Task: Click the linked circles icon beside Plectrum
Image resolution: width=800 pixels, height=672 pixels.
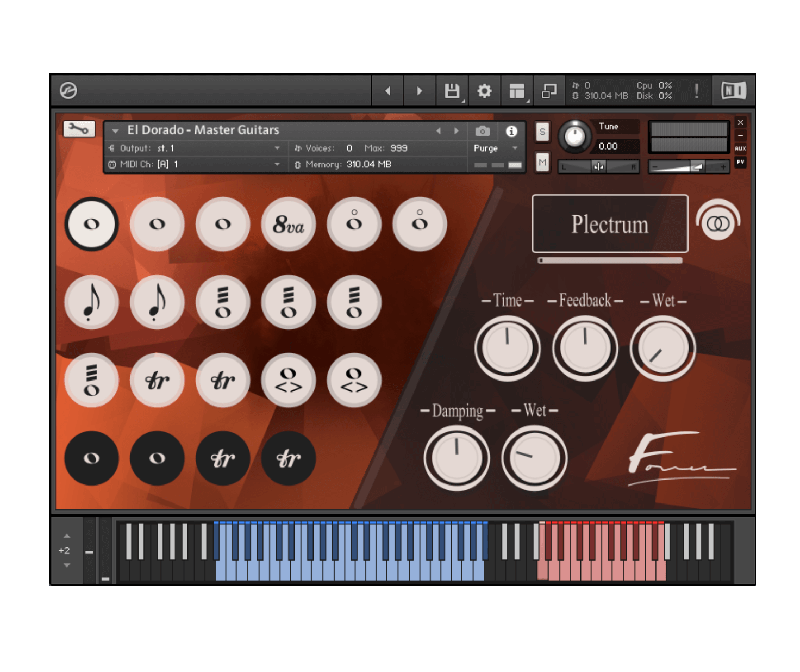Action: coord(718,223)
